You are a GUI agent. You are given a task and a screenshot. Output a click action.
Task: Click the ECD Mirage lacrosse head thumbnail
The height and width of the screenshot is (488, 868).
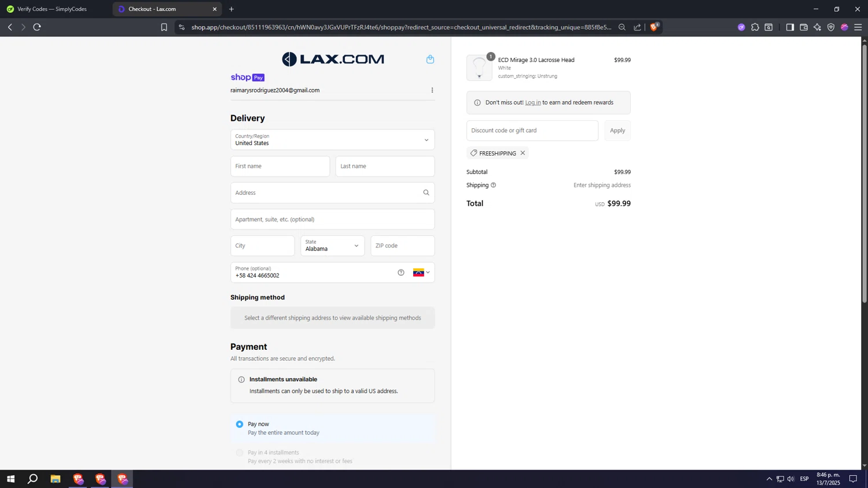click(479, 68)
